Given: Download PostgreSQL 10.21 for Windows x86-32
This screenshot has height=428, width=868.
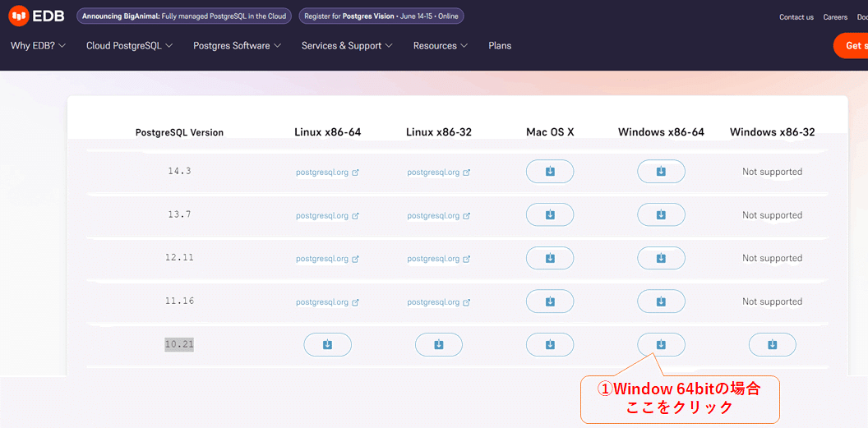Looking at the screenshot, I should point(772,344).
